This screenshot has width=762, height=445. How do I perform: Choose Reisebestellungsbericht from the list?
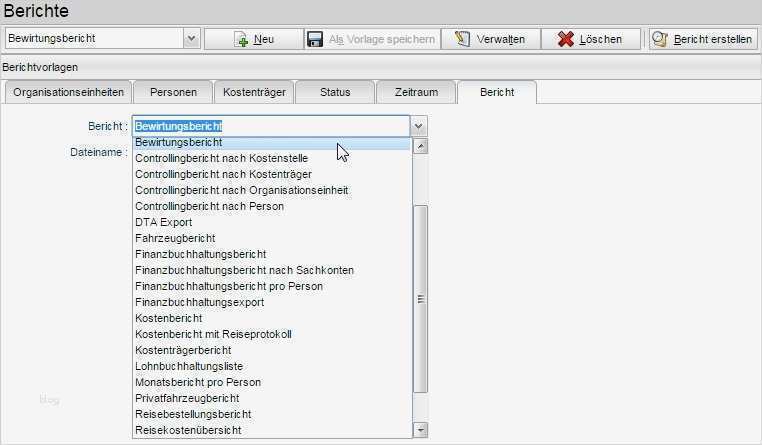272,415
